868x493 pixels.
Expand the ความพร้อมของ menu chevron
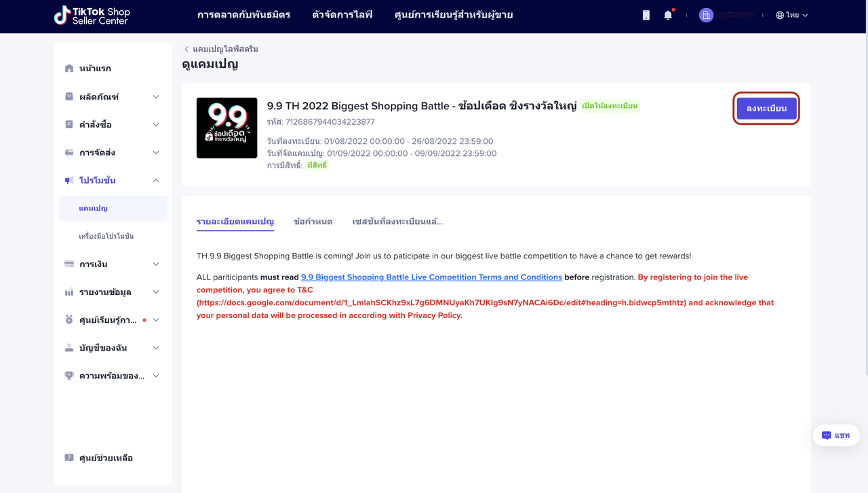pos(156,376)
